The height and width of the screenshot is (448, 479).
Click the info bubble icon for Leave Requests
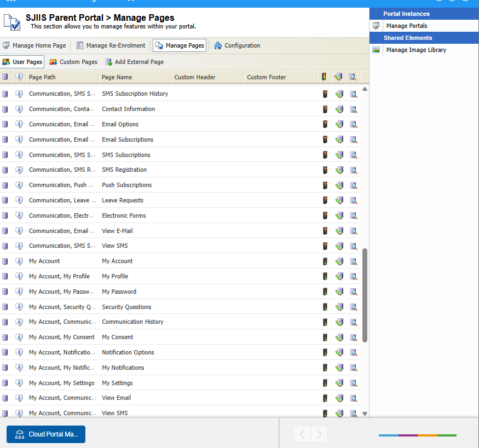tap(19, 200)
